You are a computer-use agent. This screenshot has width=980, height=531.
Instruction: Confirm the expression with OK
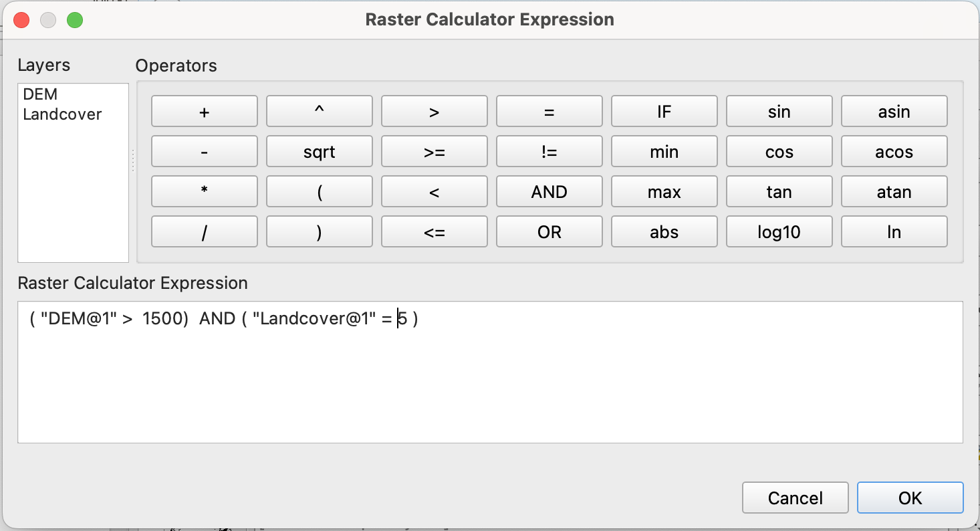tap(910, 498)
